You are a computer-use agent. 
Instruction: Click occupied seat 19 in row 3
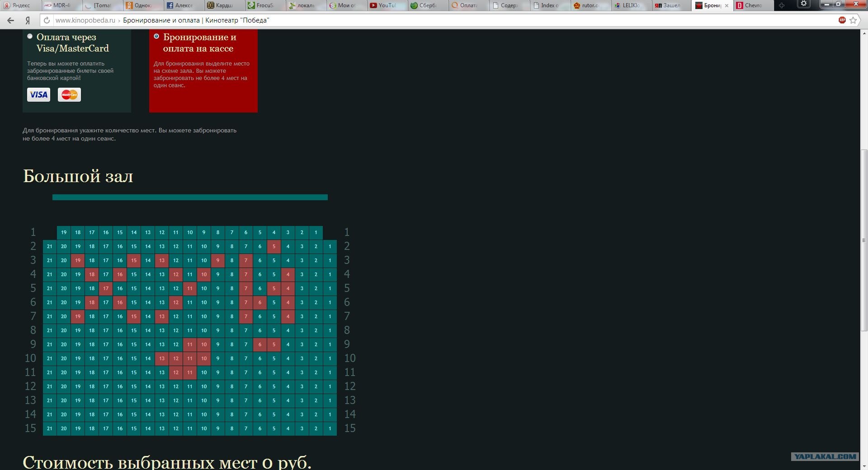pos(78,260)
